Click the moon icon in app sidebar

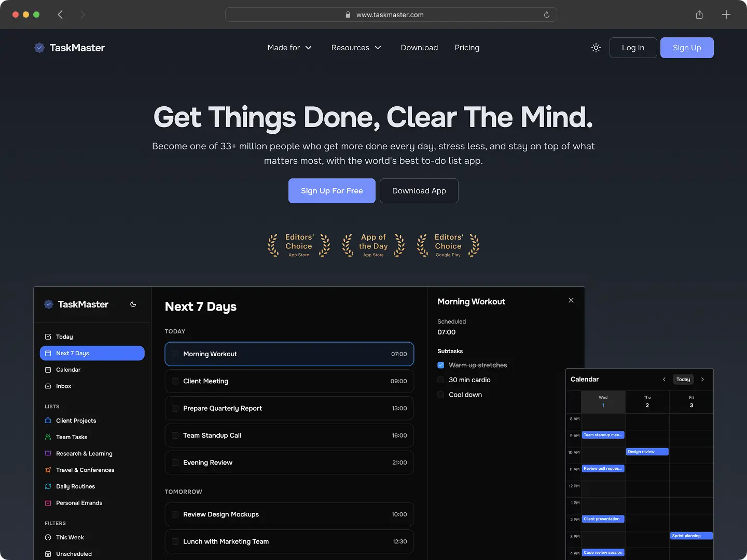coord(133,304)
